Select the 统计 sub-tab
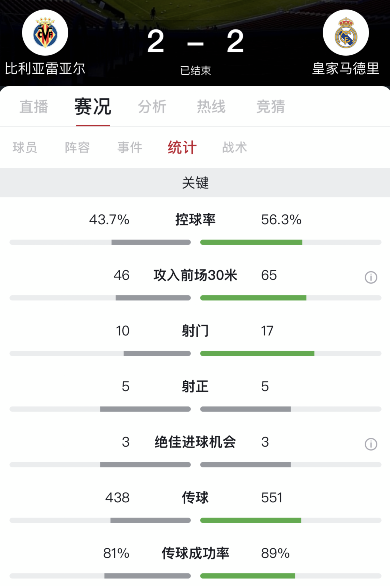 point(182,147)
